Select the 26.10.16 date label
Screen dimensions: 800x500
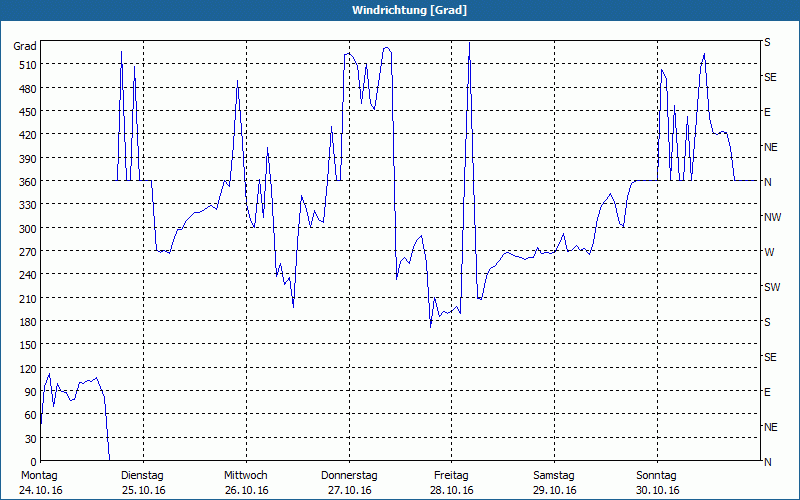click(247, 490)
